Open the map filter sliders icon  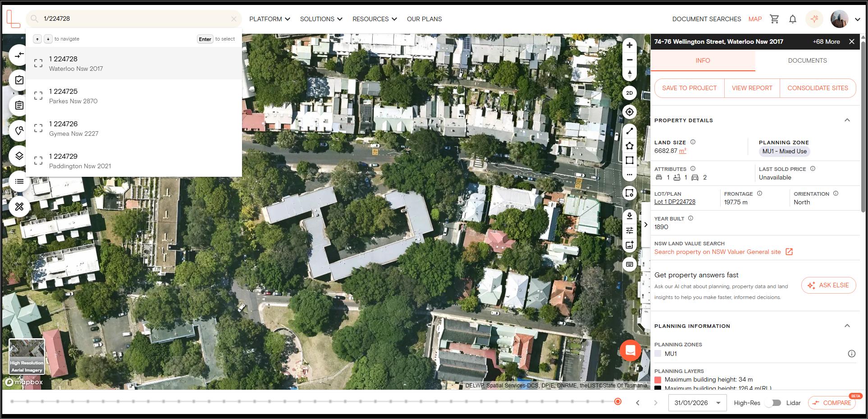click(x=630, y=230)
